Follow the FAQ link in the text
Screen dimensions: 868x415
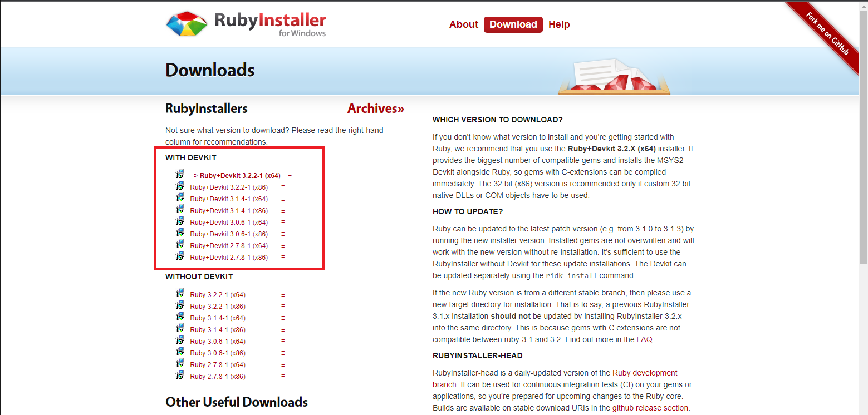coord(646,339)
